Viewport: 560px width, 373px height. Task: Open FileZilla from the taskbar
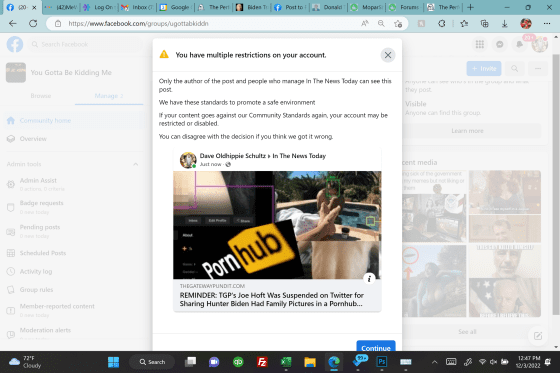click(x=262, y=362)
